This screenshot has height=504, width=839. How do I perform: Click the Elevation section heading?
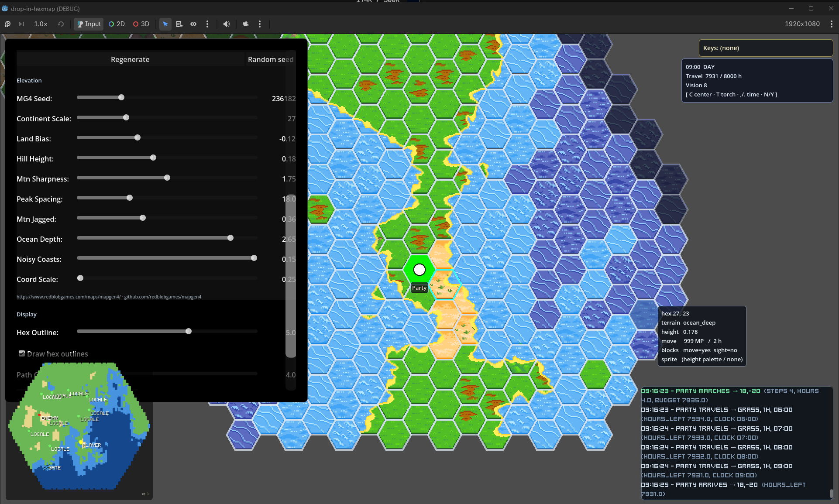point(29,80)
